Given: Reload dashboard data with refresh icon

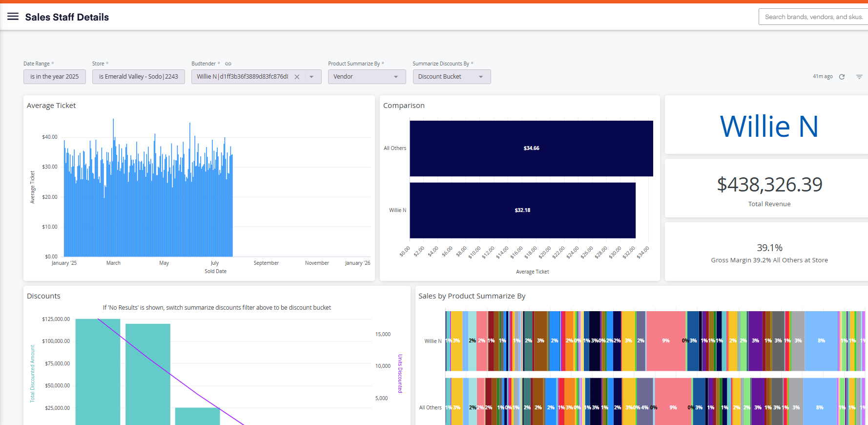Looking at the screenshot, I should point(842,77).
